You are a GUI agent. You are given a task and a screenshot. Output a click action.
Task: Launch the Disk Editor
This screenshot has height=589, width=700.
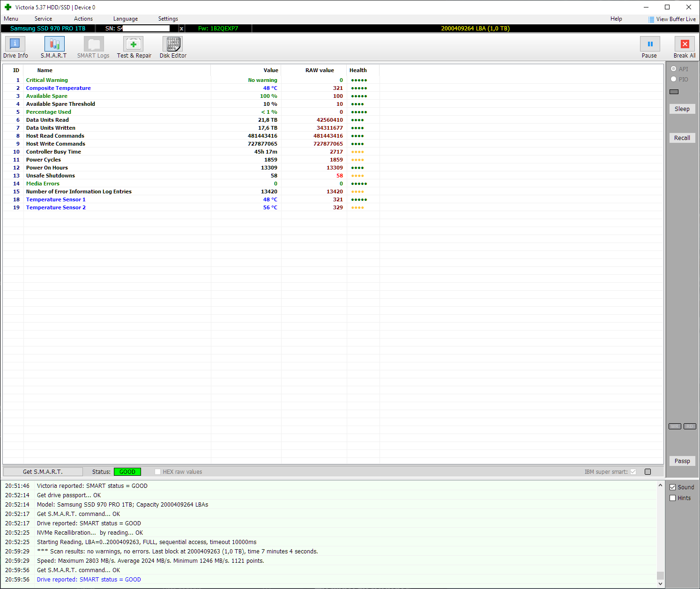click(173, 47)
